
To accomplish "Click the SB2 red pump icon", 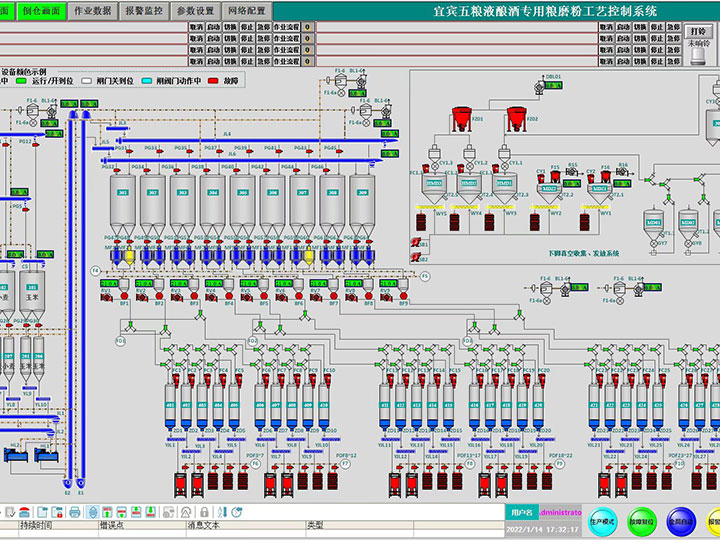I will 416,257.
